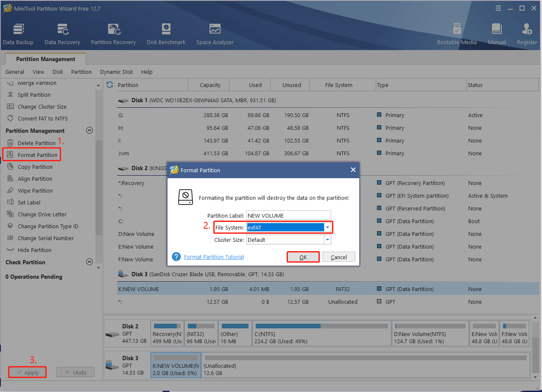Screen dimensions: 542x392
Task: Click the Undo button
Action: pos(75,372)
